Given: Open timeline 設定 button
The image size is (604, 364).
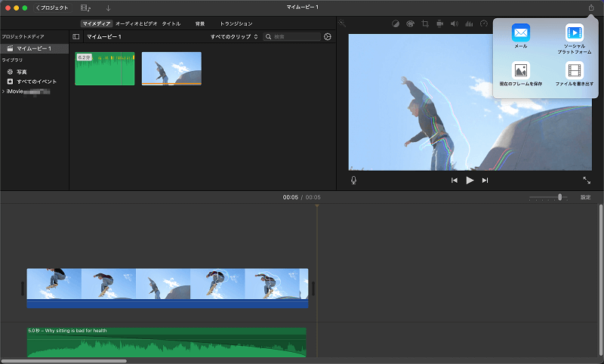Looking at the screenshot, I should point(585,197).
